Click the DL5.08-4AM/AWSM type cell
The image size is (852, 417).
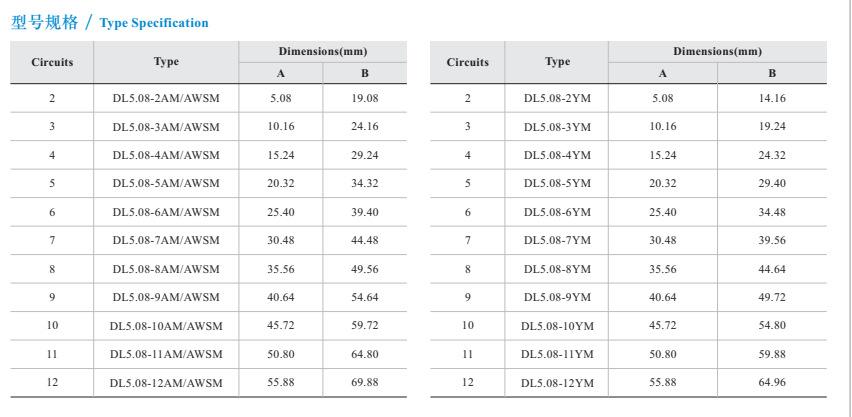166,155
